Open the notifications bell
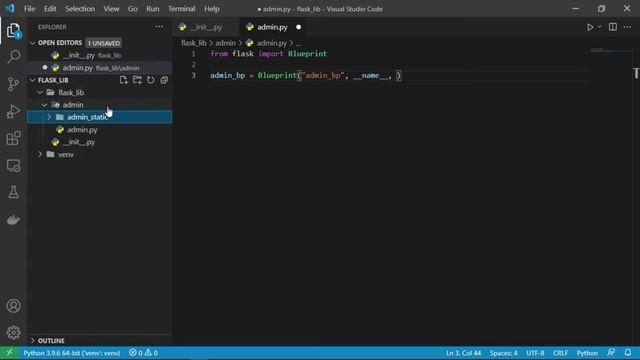The height and width of the screenshot is (360, 640). (x=628, y=353)
